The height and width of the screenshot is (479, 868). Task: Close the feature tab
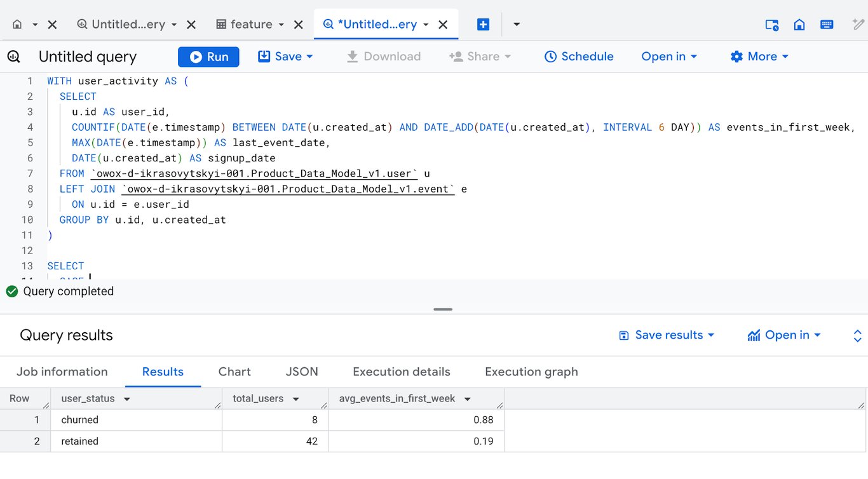click(298, 25)
